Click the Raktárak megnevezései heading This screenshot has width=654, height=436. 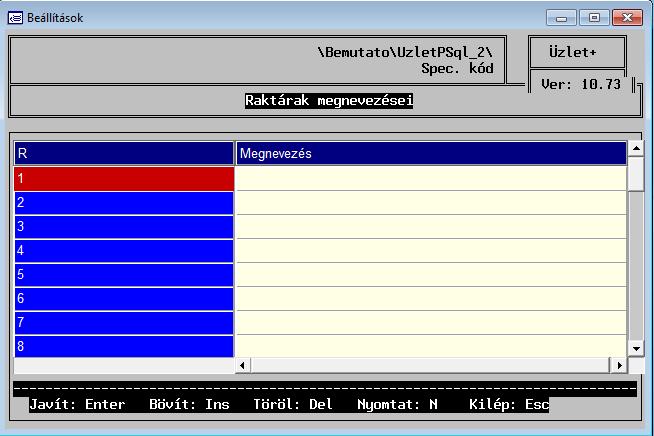click(329, 101)
